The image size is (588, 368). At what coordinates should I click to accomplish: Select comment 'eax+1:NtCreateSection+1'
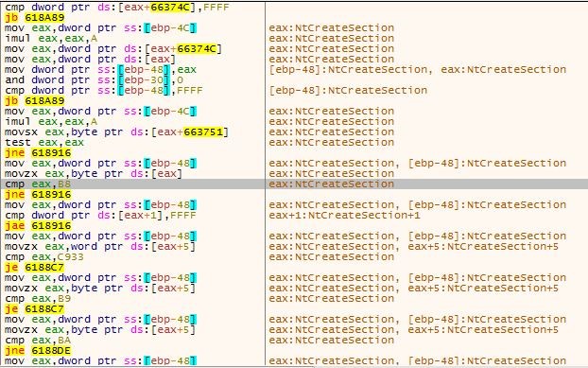tap(345, 216)
